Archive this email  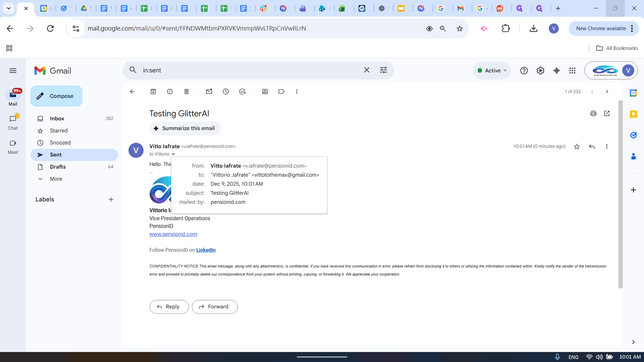point(153,92)
